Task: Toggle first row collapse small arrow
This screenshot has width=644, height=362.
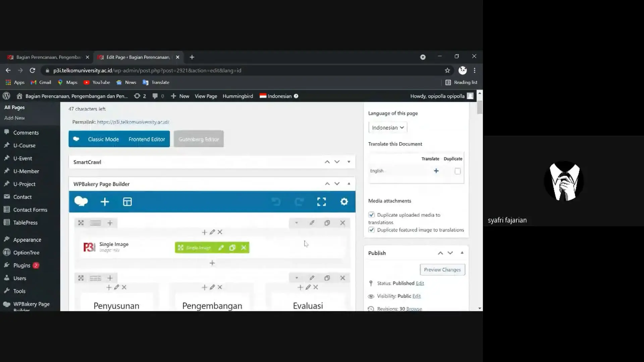Action: click(x=297, y=223)
